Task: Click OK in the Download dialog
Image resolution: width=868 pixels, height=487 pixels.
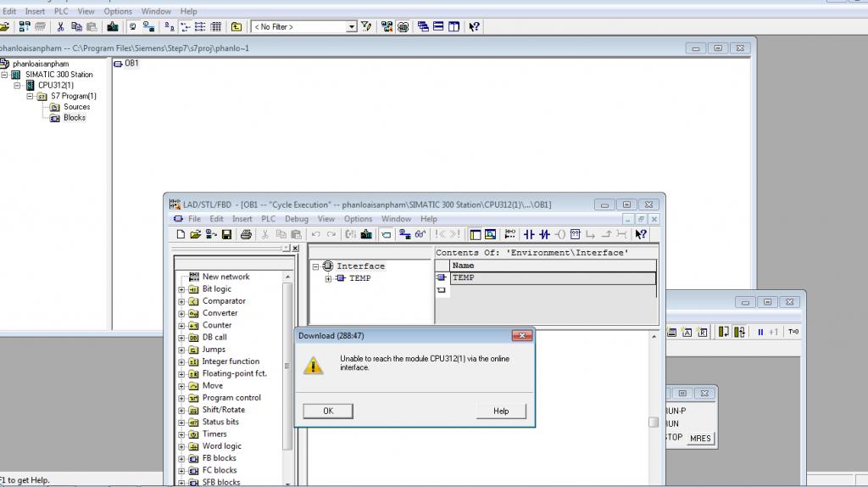Action: tap(328, 411)
